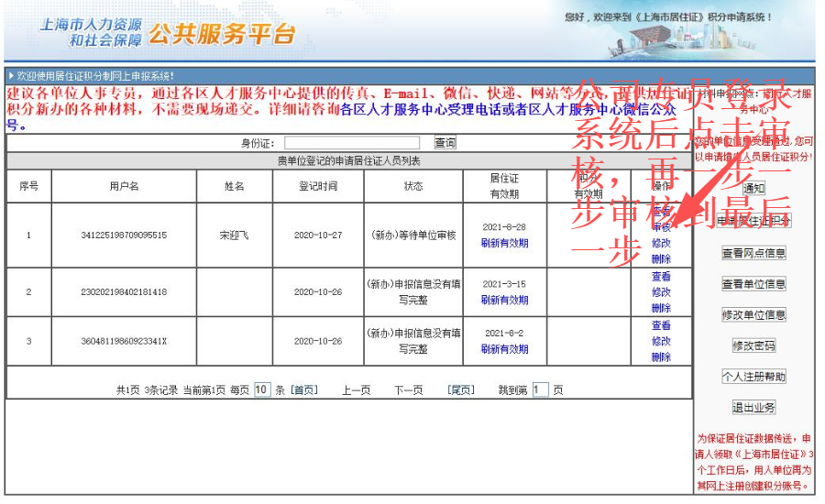The height and width of the screenshot is (504, 825).
Task: Click 修改 link for user 230202198402181418
Action: 661,292
